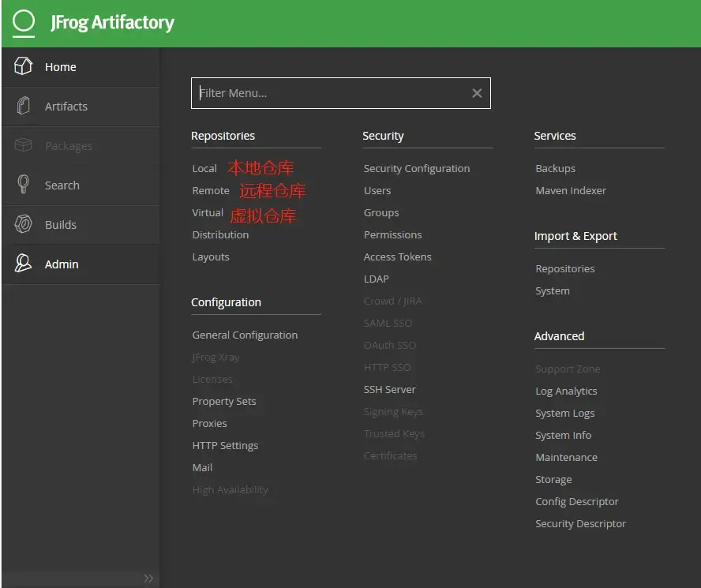Click the Security section heading

tap(383, 136)
